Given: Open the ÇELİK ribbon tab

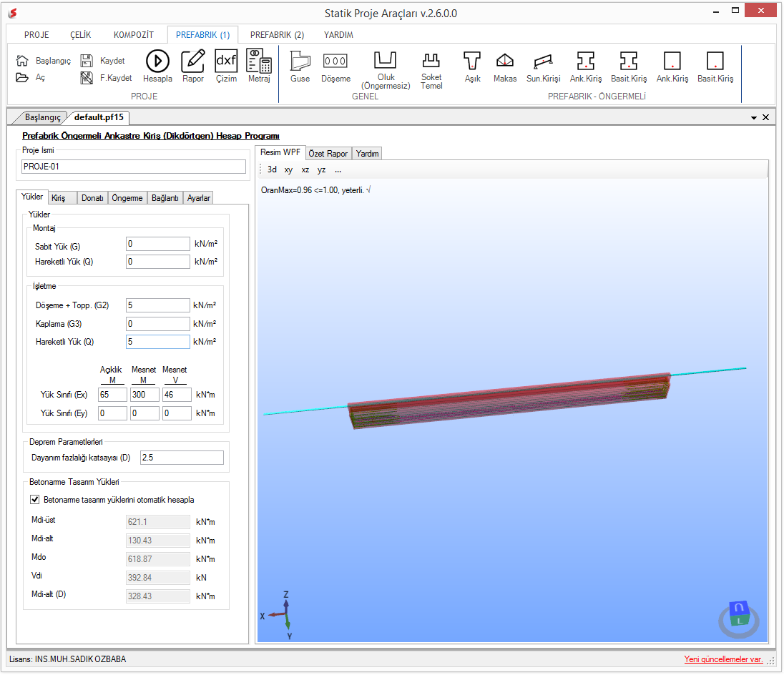Looking at the screenshot, I should pos(81,35).
